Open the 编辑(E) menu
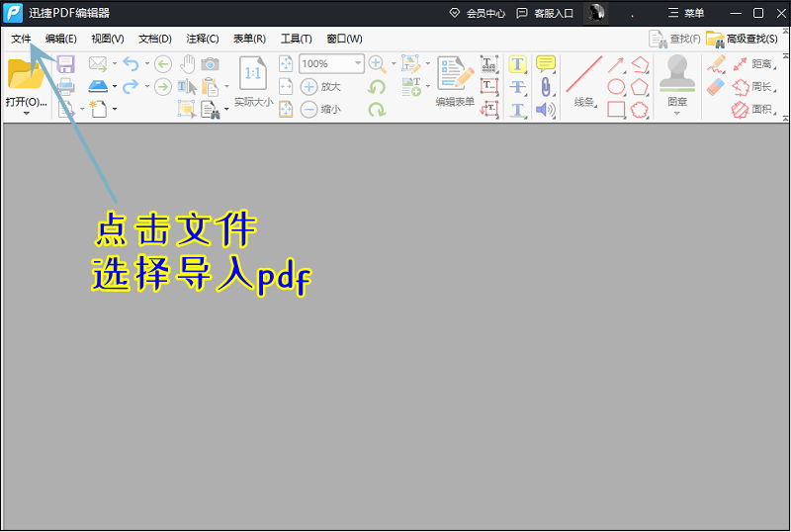 click(x=60, y=39)
